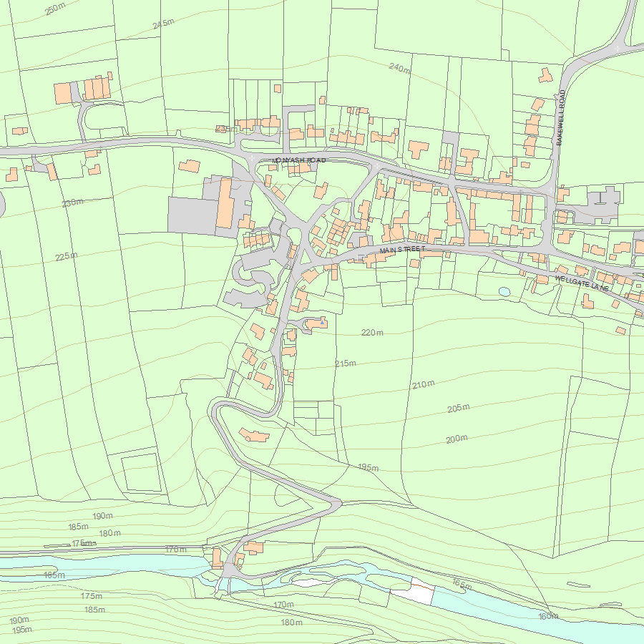Viewport: 644px width, 644px height.
Task: Click the Monyash Road street label
Action: coord(299,160)
